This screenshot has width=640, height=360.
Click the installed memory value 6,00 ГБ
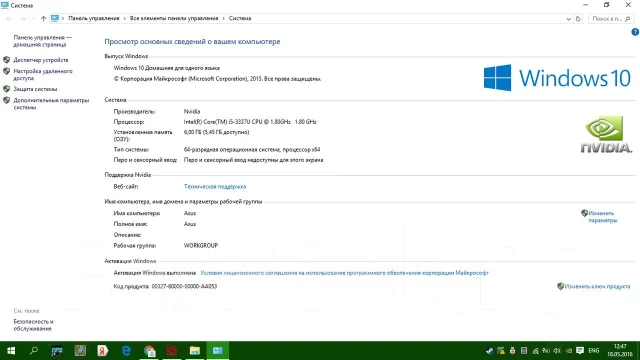tap(216, 132)
